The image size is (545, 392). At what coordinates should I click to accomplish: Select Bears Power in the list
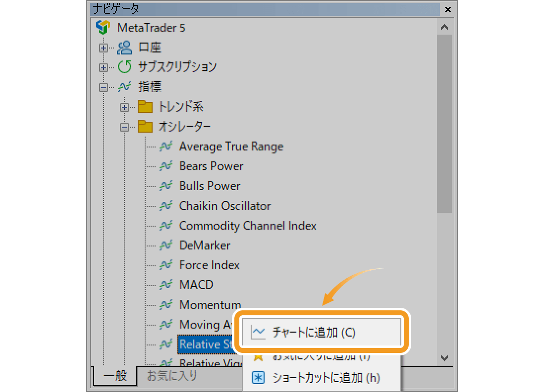pos(212,166)
